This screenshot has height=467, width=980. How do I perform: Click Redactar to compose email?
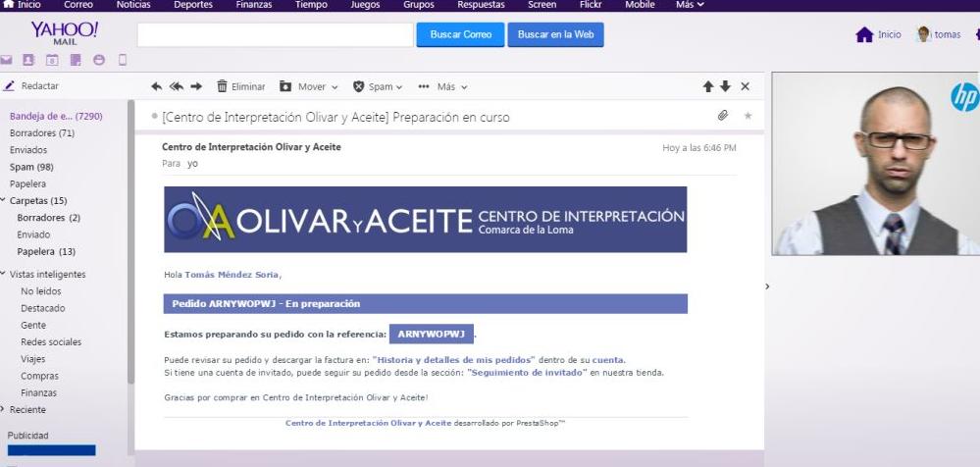pos(31,86)
